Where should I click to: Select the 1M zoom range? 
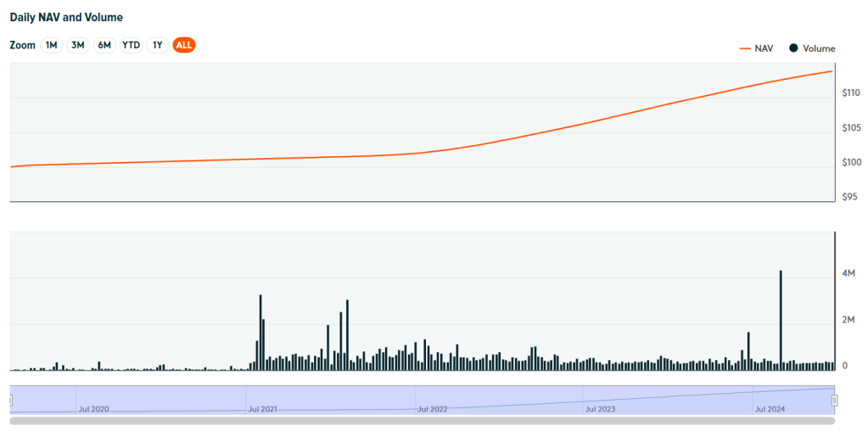52,45
